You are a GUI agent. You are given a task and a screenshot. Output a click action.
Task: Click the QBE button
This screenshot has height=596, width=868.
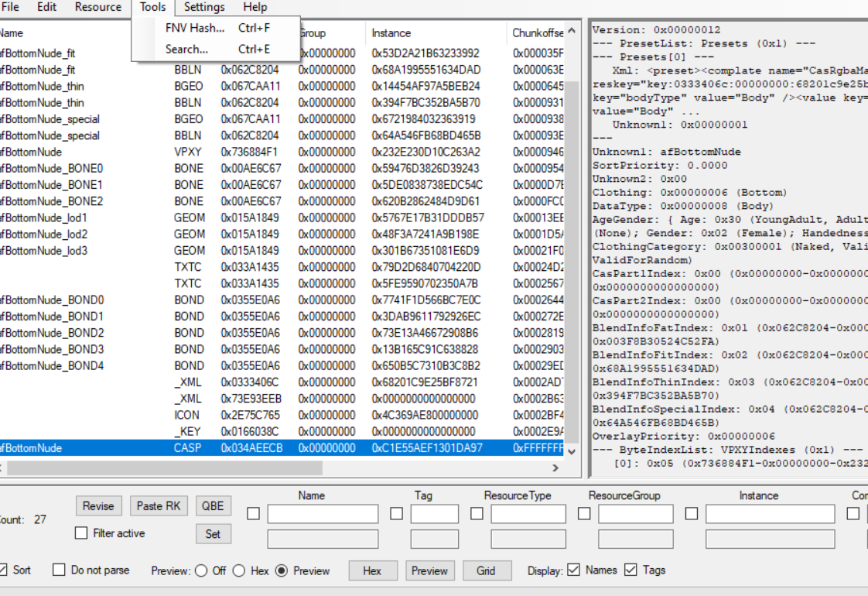213,505
